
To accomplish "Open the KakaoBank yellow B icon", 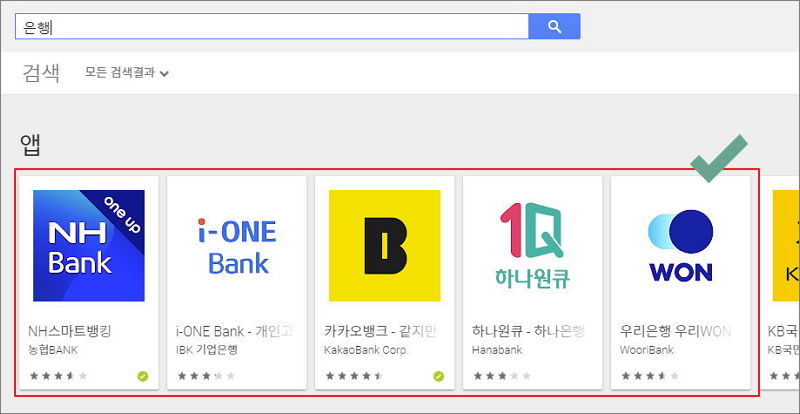I will [x=385, y=246].
